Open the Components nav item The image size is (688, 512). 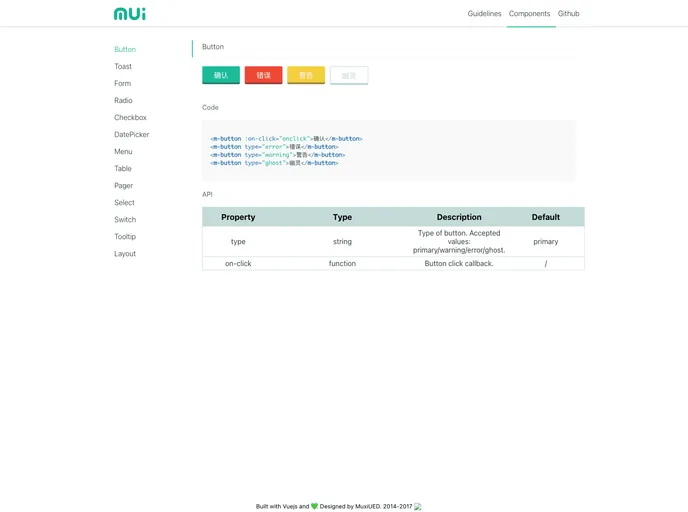[529, 14]
